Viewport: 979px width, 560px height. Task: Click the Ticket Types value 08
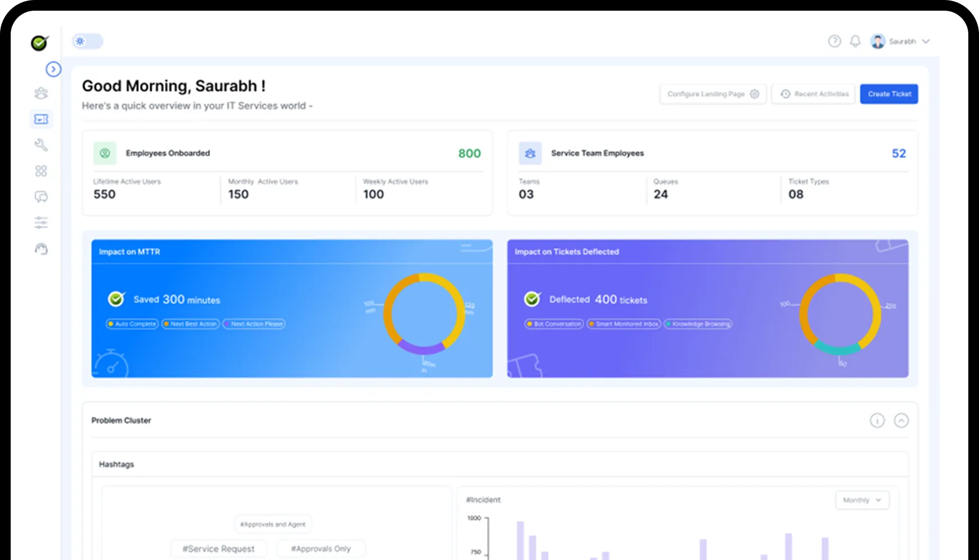click(x=796, y=195)
